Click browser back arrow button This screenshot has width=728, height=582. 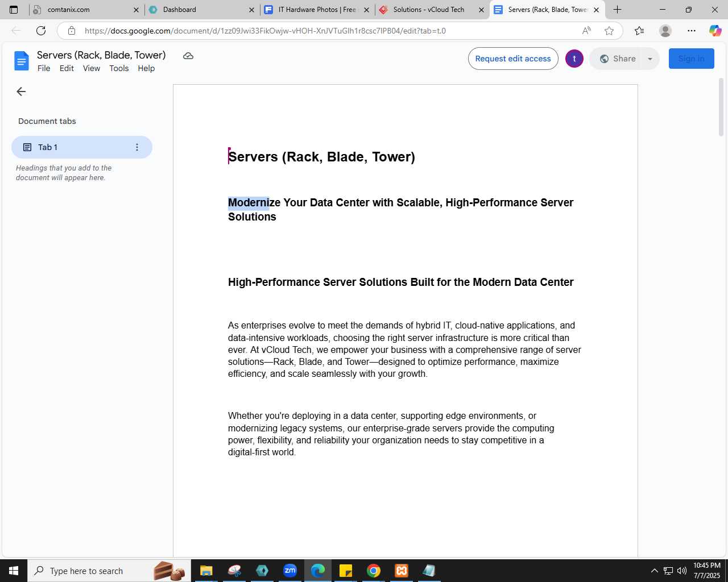pyautogui.click(x=16, y=31)
